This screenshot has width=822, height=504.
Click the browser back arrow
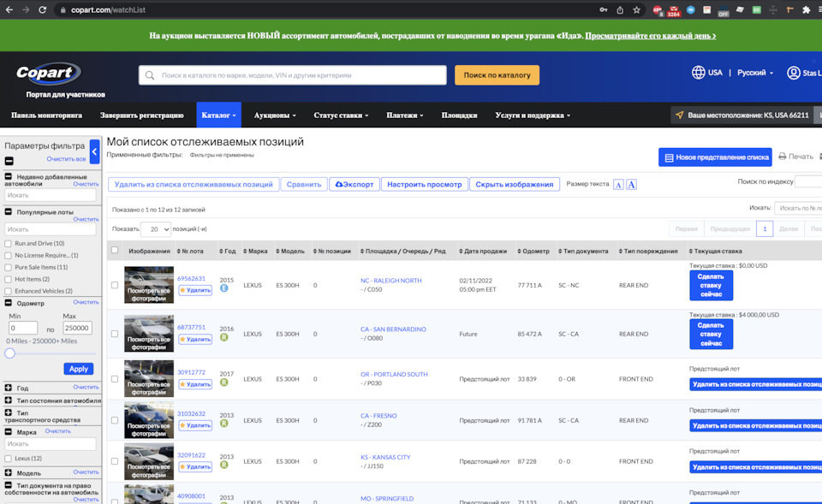point(9,9)
